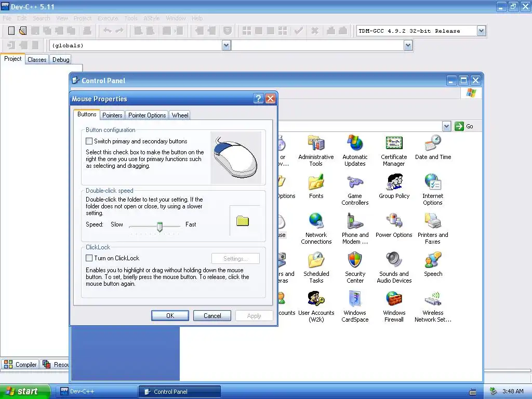This screenshot has width=532, height=399.
Task: Click Cancel in Mouse Properties
Action: 212,315
